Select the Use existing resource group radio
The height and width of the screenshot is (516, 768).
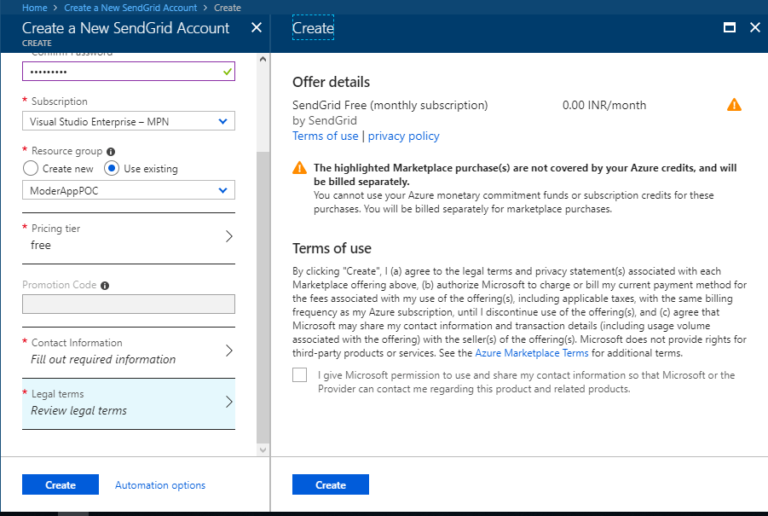coord(112,168)
